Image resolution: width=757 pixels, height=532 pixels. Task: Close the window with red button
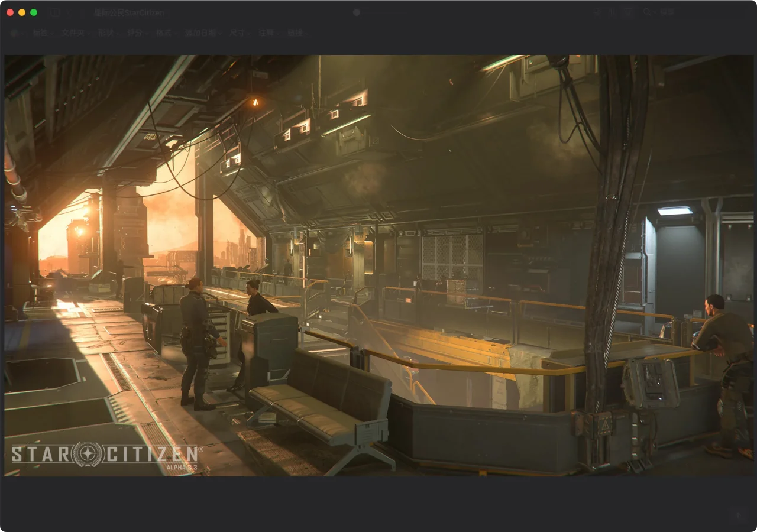(10, 12)
